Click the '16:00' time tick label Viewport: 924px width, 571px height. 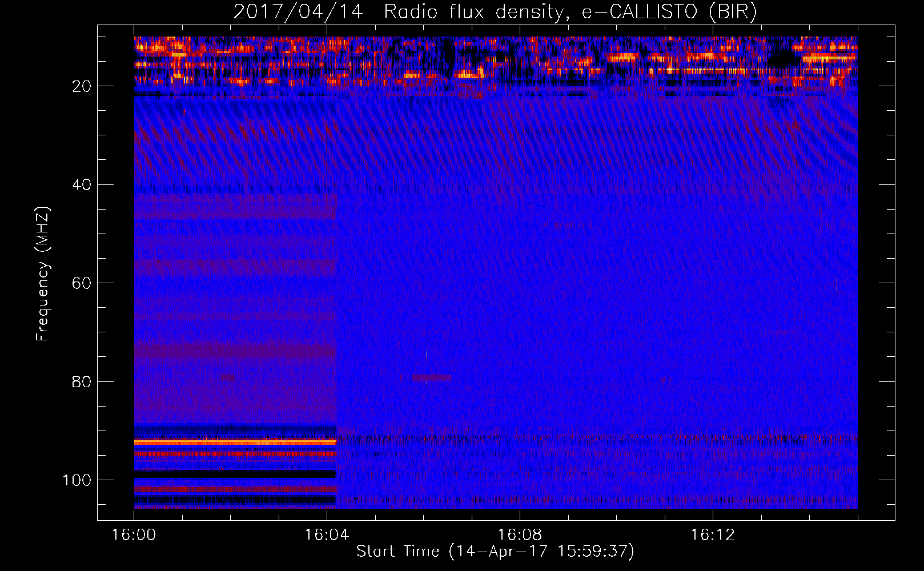(134, 535)
